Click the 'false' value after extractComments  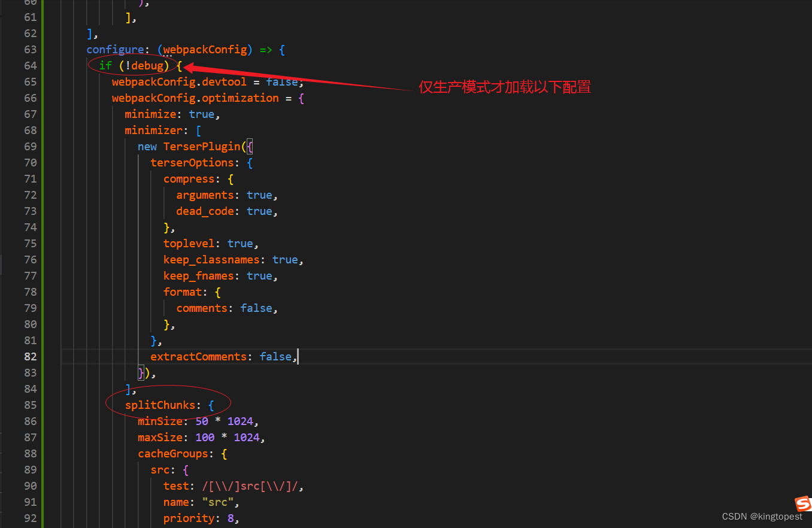(x=276, y=356)
